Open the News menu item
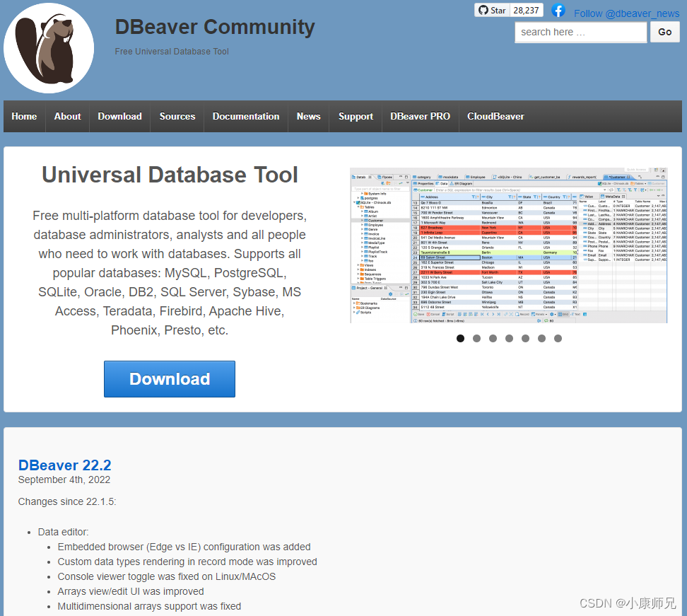 (308, 116)
